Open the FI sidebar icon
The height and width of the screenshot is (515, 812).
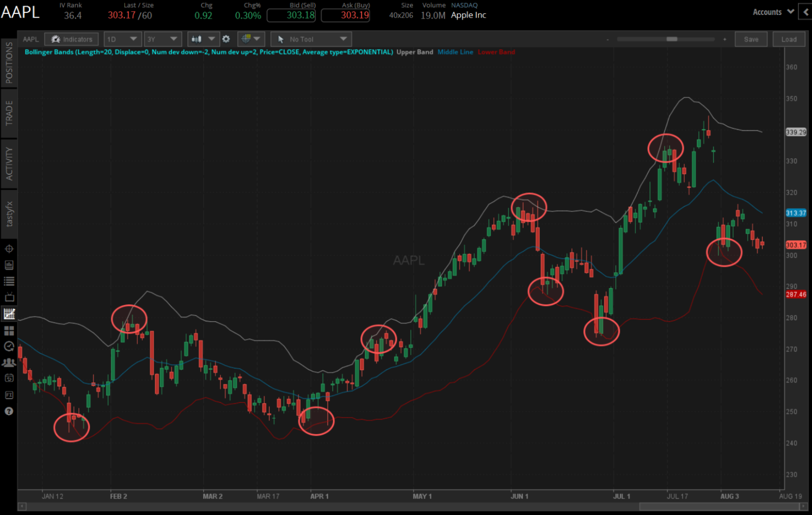pos(9,395)
